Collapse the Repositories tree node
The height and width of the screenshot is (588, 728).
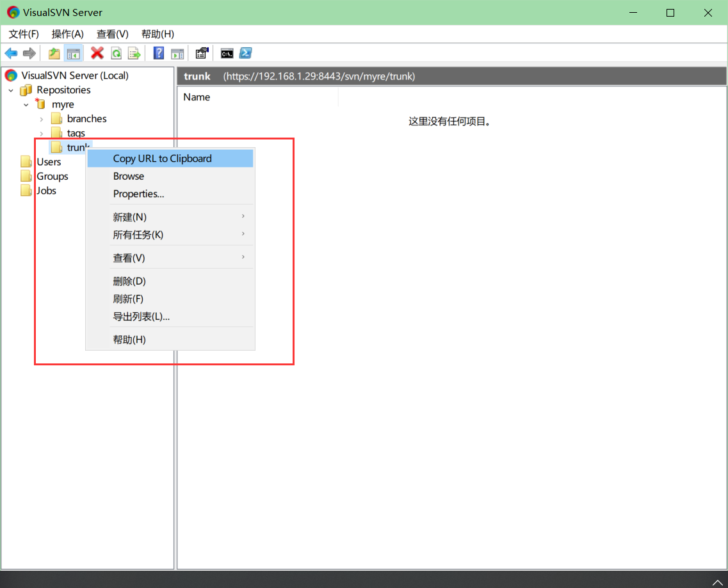pyautogui.click(x=11, y=90)
